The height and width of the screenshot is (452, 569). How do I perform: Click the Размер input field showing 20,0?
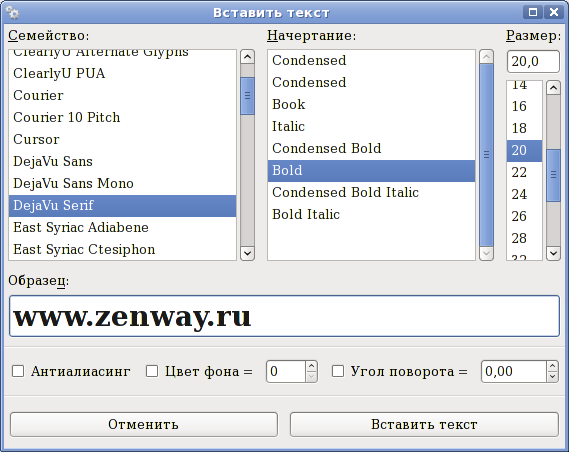(x=533, y=61)
